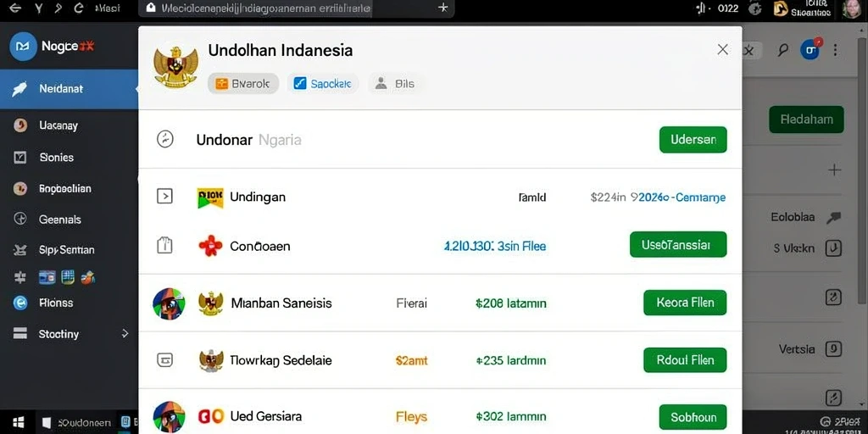Image resolution: width=868 pixels, height=434 pixels.
Task: Click the Keora Fllen button
Action: tap(685, 303)
